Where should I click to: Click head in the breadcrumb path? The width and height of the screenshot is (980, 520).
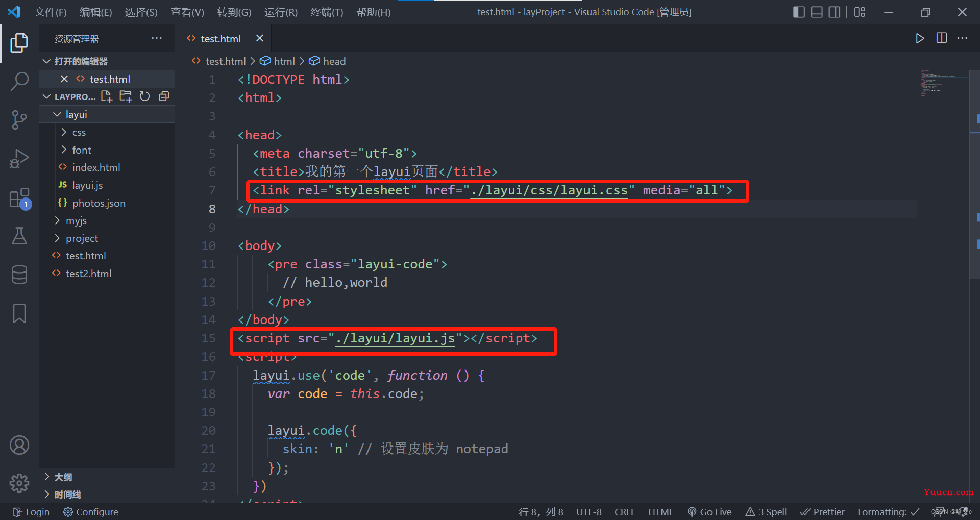coord(328,61)
